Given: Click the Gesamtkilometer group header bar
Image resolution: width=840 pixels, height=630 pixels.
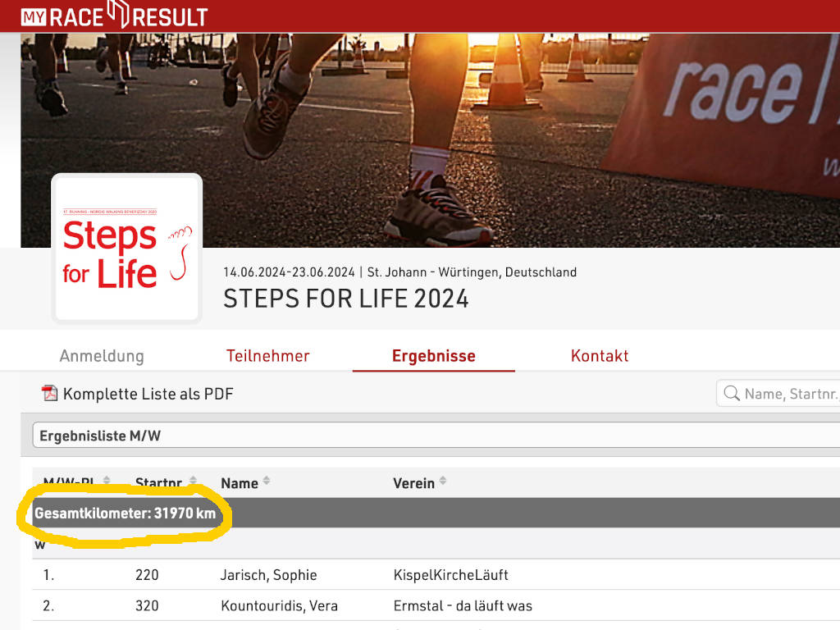Looking at the screenshot, I should 436,513.
